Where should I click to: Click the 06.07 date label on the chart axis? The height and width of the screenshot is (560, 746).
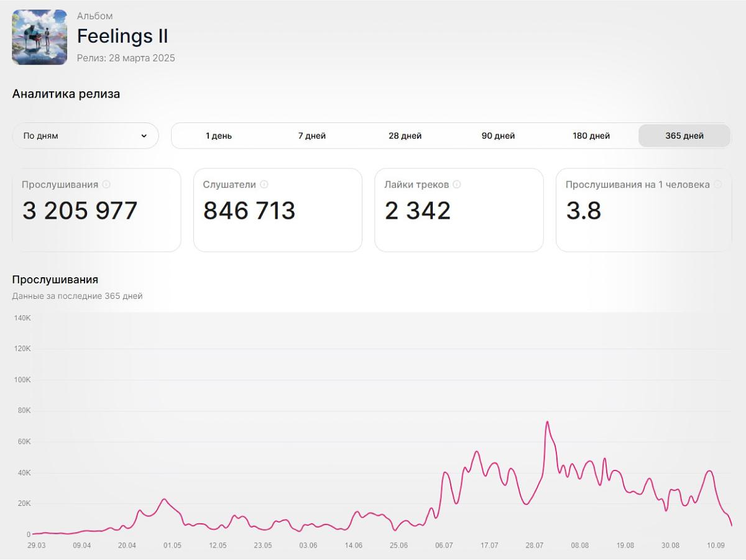(x=444, y=546)
